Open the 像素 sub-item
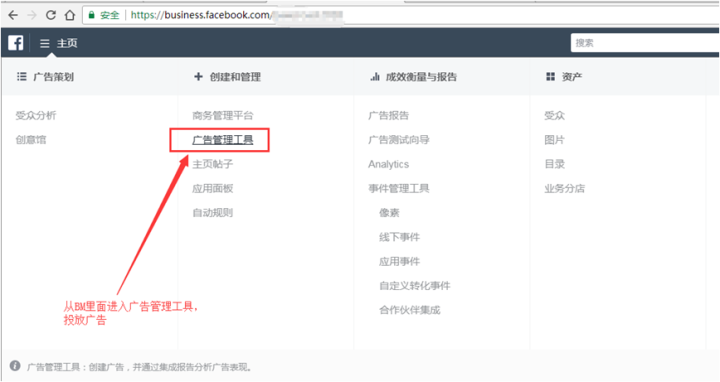 pos(389,213)
